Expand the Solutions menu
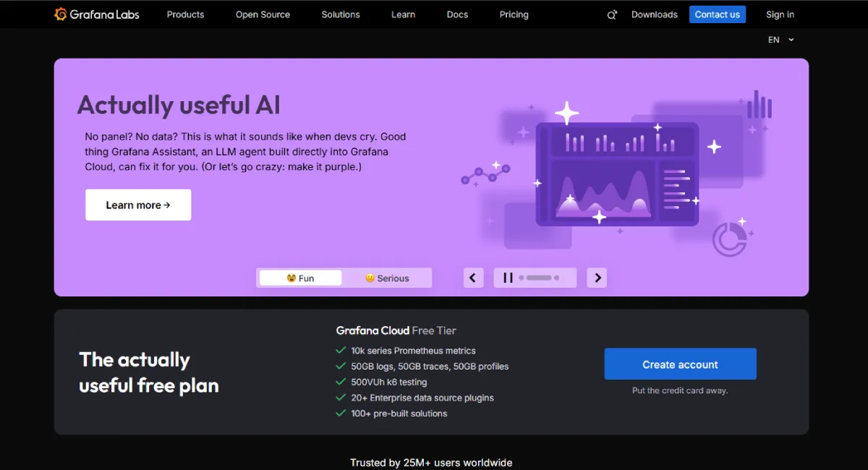 (341, 14)
